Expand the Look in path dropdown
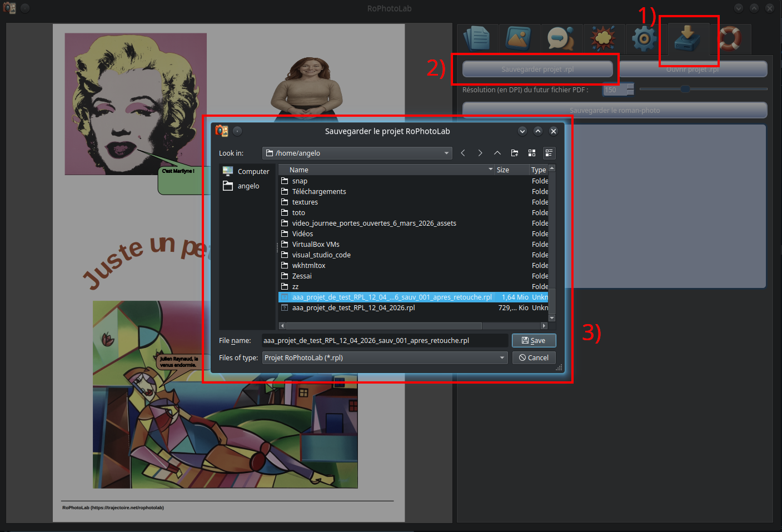The image size is (782, 532). pos(446,153)
